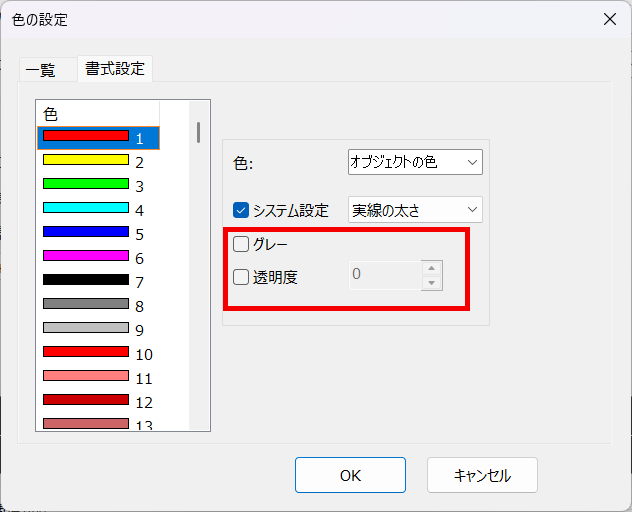632x512 pixels.
Task: Click the color list scrollbar thumb
Action: pyautogui.click(x=198, y=132)
